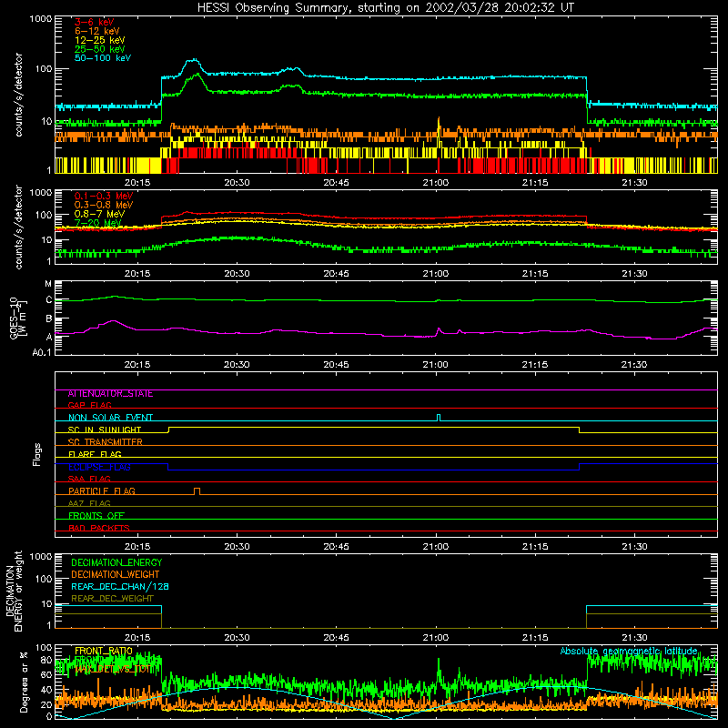Select the 25-50 keV legend entry
This screenshot has width=728, height=728.
pos(100,49)
